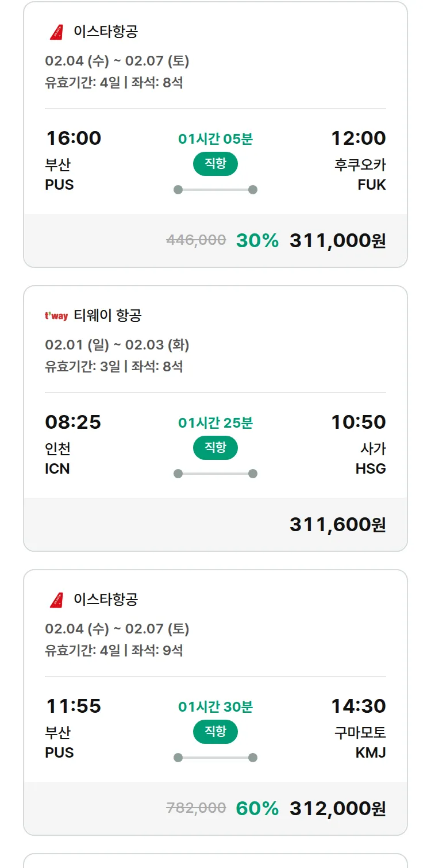The image size is (431, 868).
Task: Click 직항 badge on Busan–Kumamoto flight
Action: [215, 732]
